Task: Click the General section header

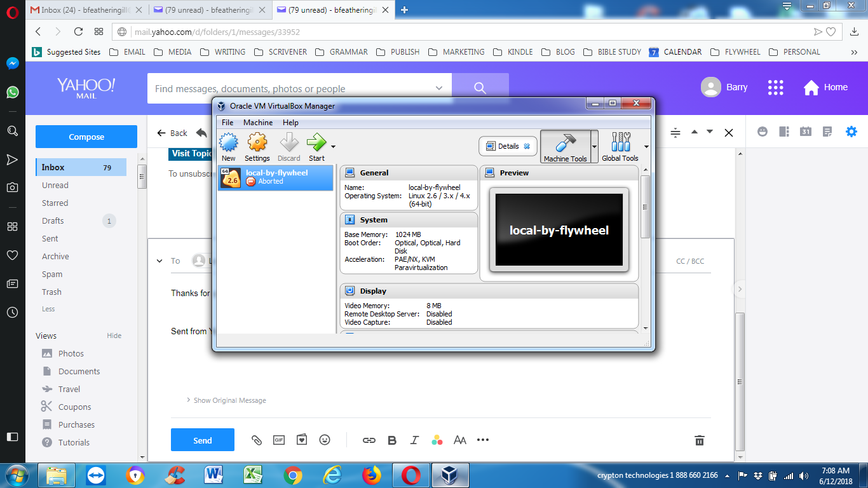Action: tap(409, 173)
